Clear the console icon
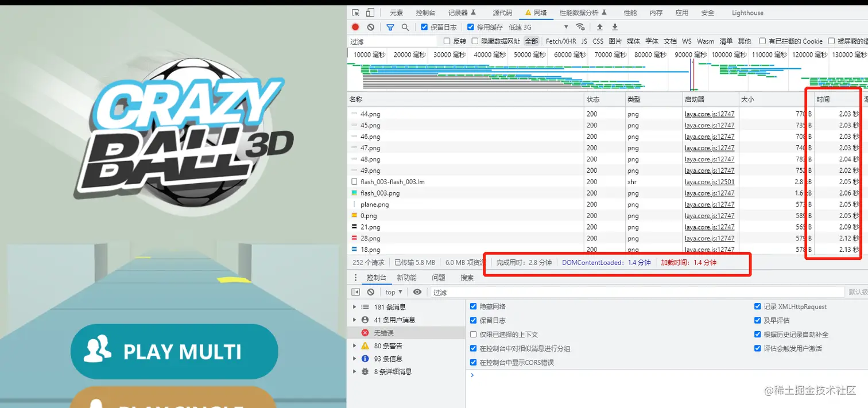 coord(371,292)
